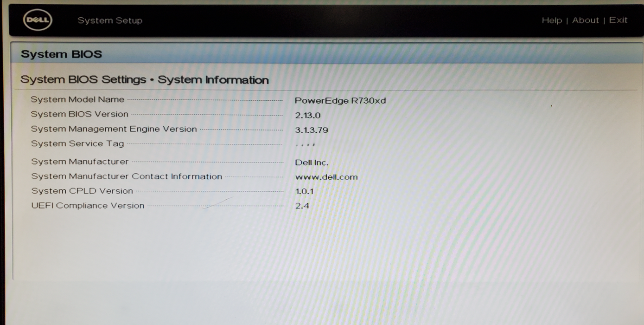Select the PowerEdge R730xd value
Screen dimensions: 644x325
[340, 100]
